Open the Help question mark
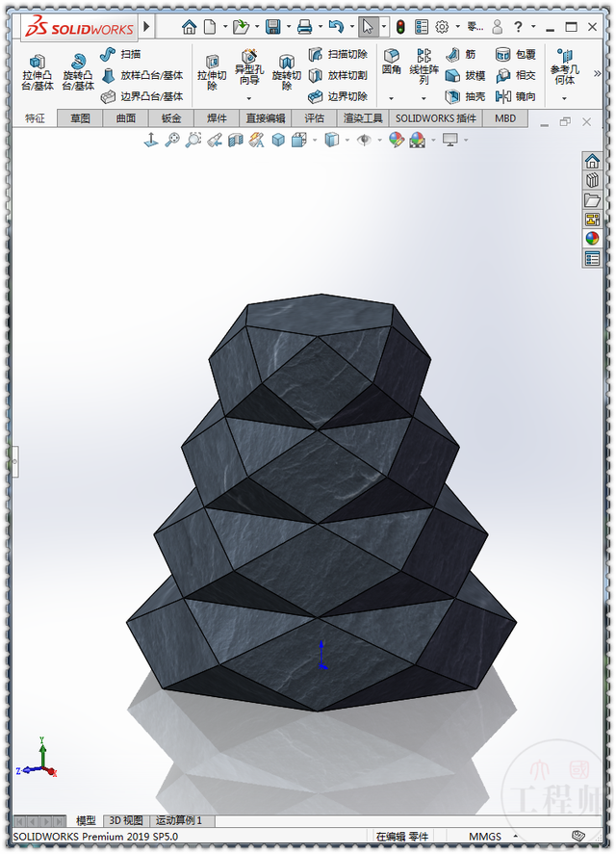The height and width of the screenshot is (854, 616). 518,27
